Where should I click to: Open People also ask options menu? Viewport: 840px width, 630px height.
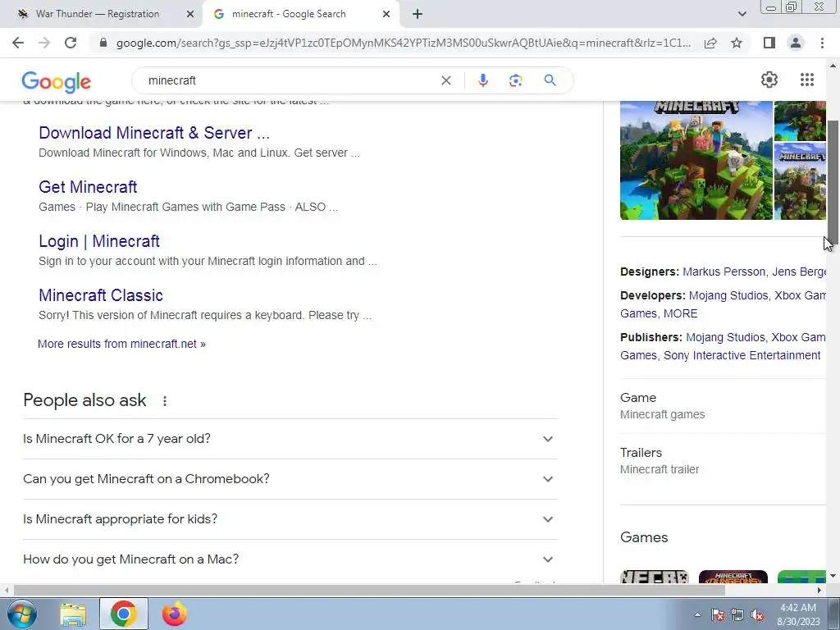coord(165,400)
